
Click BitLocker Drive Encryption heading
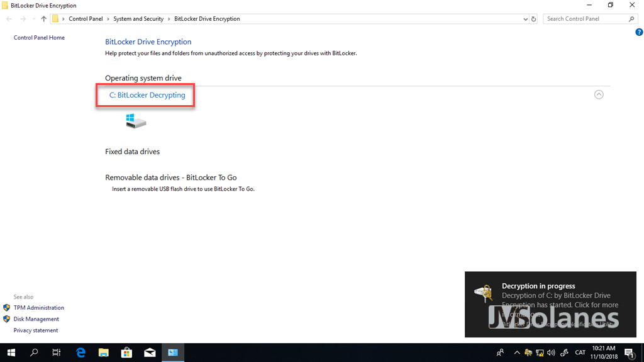click(x=148, y=42)
